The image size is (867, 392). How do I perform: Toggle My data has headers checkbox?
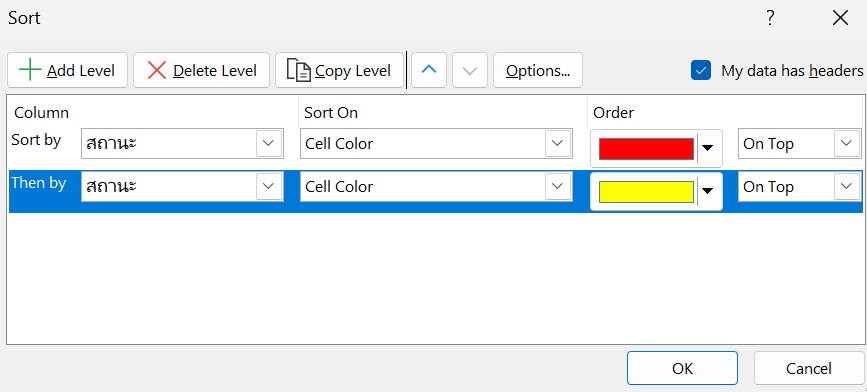701,71
